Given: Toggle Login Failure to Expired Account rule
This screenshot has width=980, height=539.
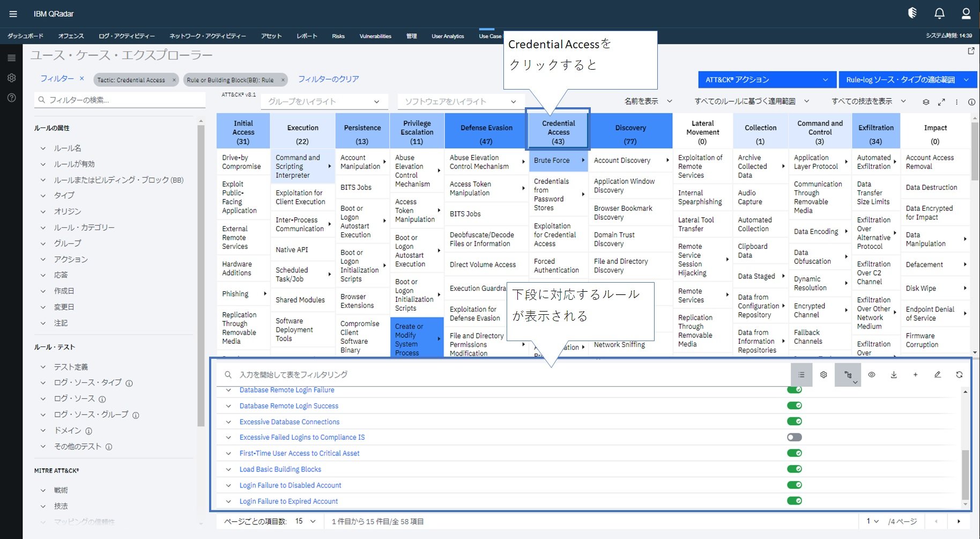Looking at the screenshot, I should pyautogui.click(x=795, y=501).
